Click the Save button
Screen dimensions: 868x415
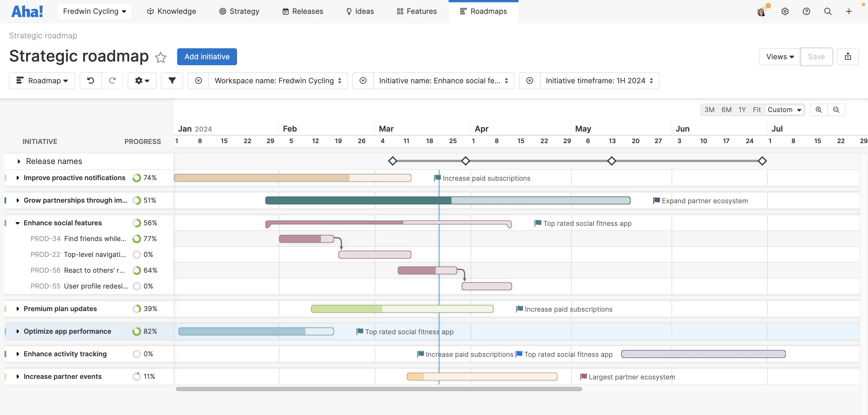[x=817, y=56]
